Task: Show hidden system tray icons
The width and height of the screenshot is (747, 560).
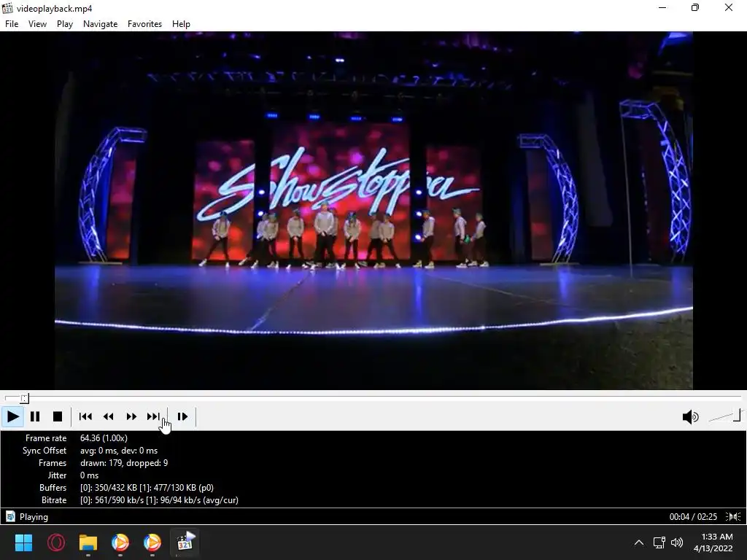Action: pyautogui.click(x=639, y=542)
